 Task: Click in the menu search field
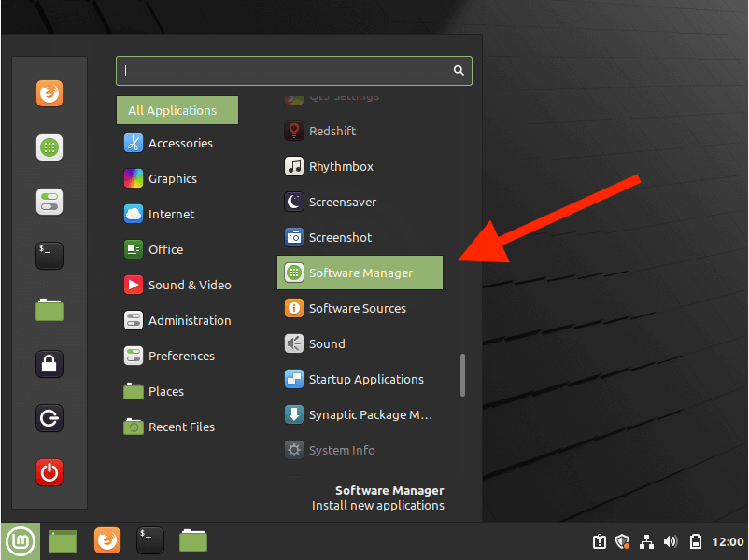(294, 71)
